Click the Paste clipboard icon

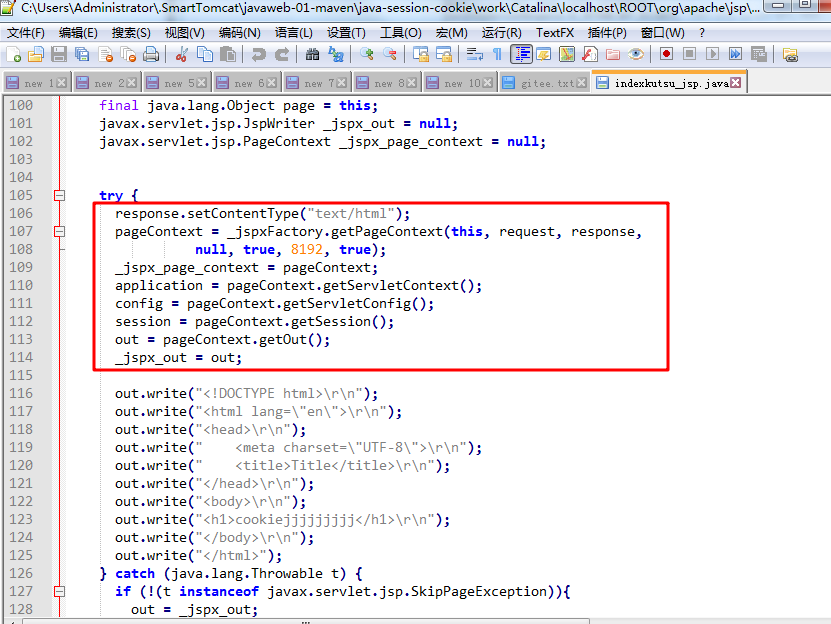[228, 55]
